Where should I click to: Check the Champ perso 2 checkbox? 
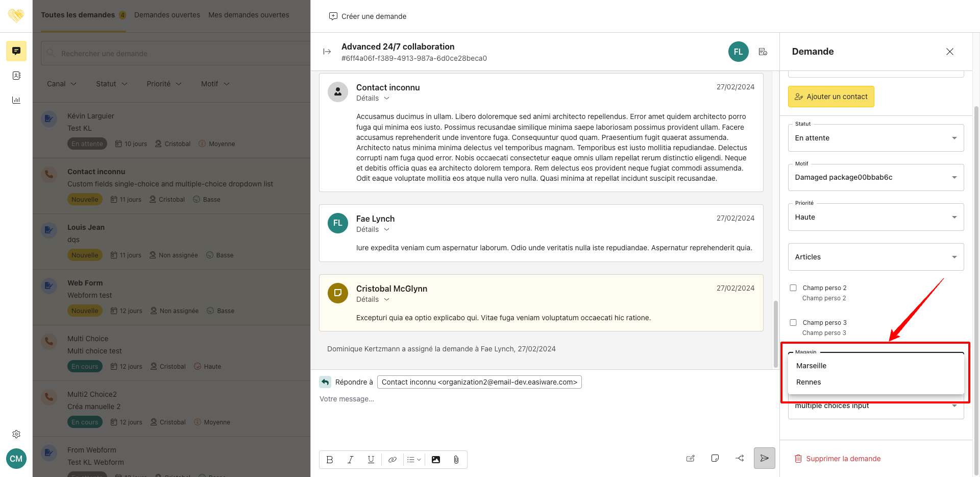(x=793, y=288)
